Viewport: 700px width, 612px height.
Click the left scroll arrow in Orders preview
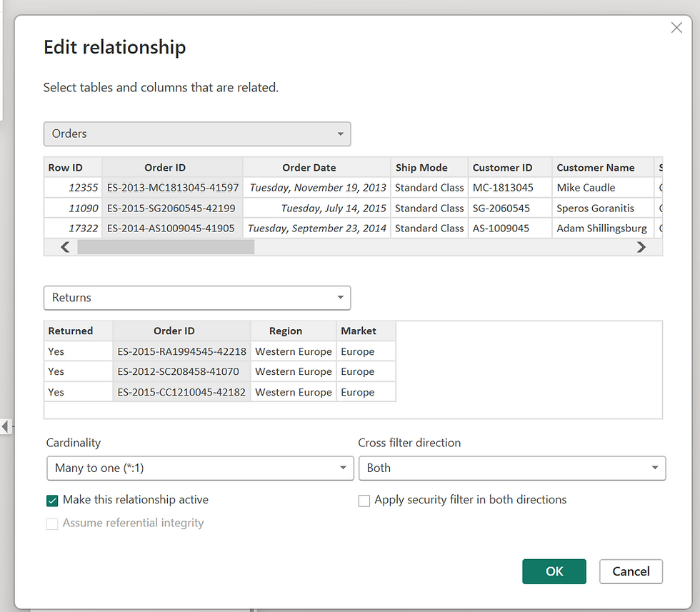coord(65,247)
